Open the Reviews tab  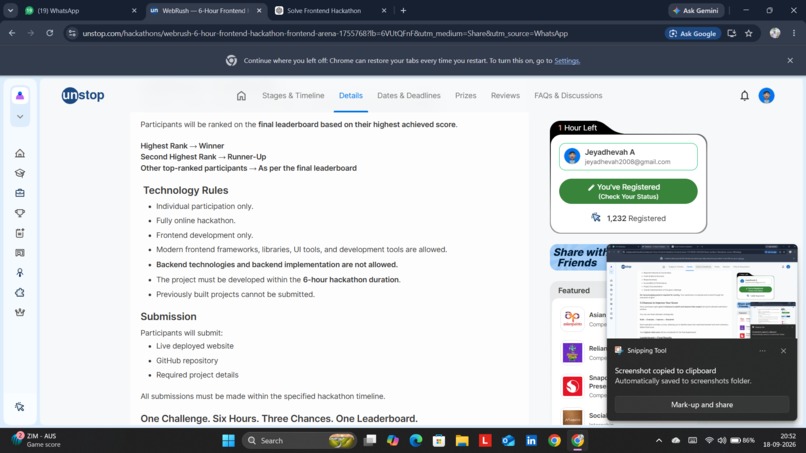click(x=505, y=96)
